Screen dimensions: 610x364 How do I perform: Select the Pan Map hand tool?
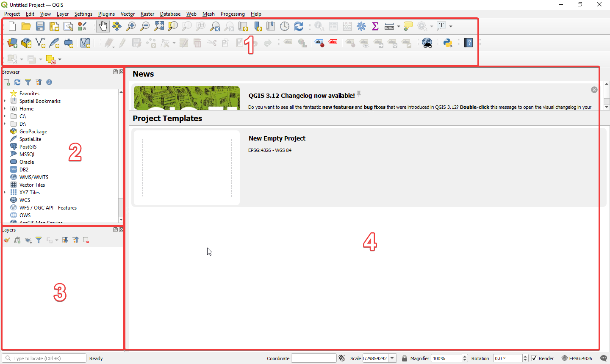(x=103, y=26)
